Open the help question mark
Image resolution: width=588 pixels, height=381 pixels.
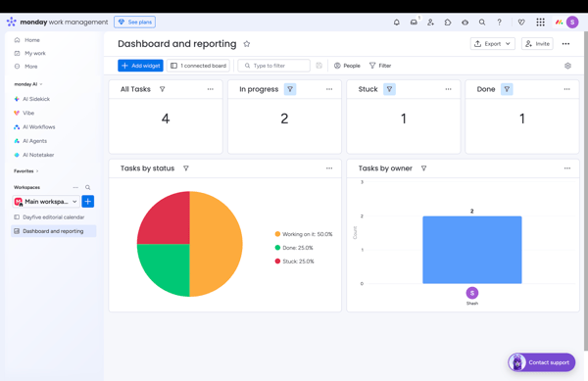499,23
